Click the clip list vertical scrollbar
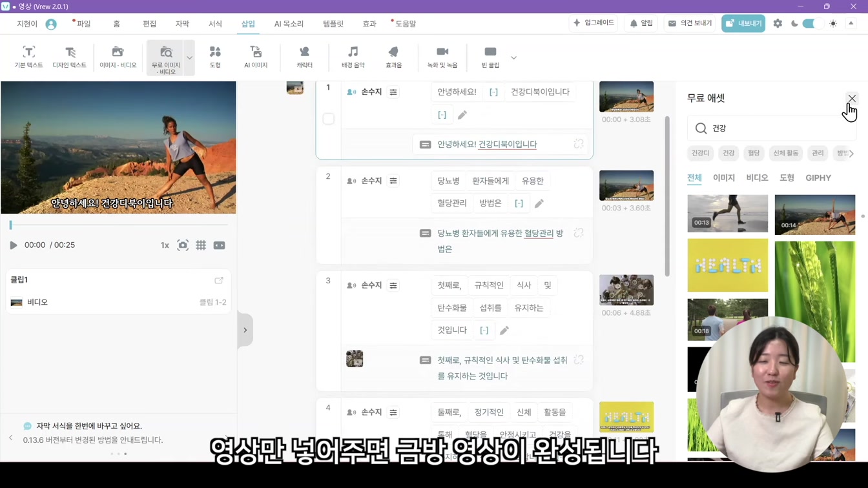Viewport: 868px width, 488px height. (x=667, y=197)
